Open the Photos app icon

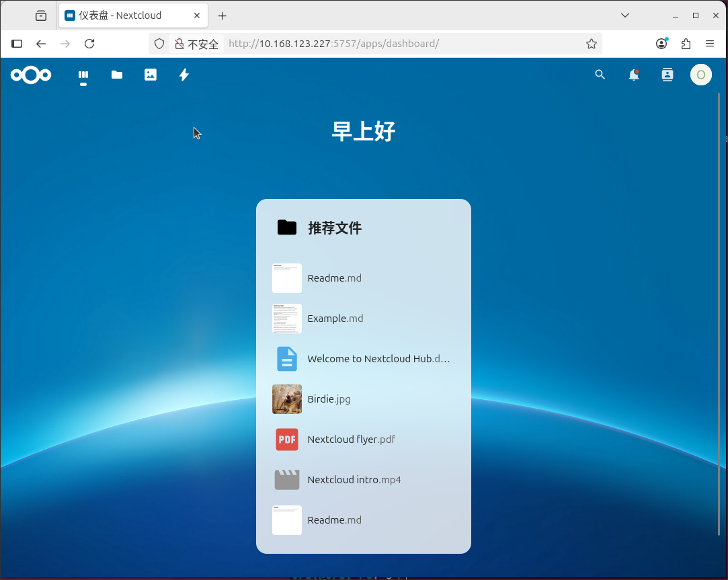pos(151,75)
